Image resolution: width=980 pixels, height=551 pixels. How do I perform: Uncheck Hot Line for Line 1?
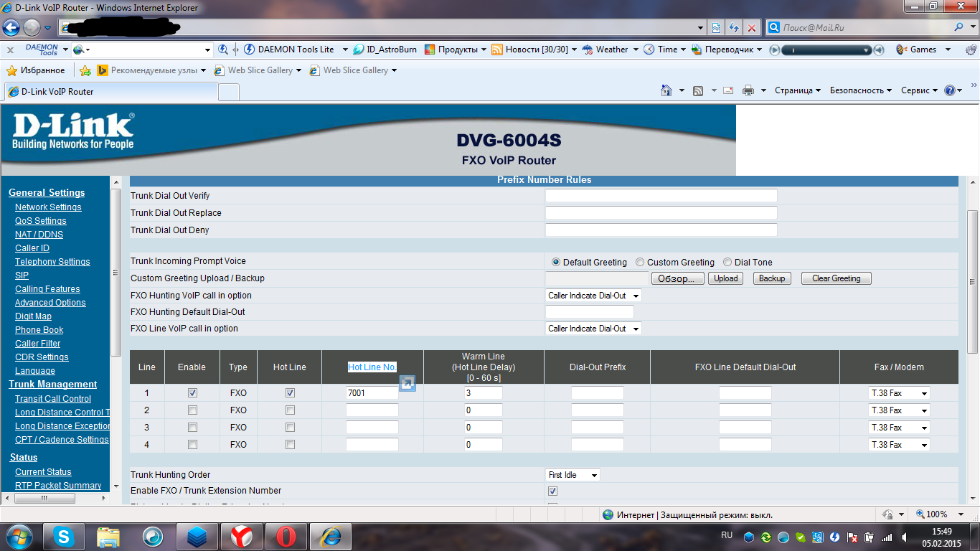click(x=290, y=392)
